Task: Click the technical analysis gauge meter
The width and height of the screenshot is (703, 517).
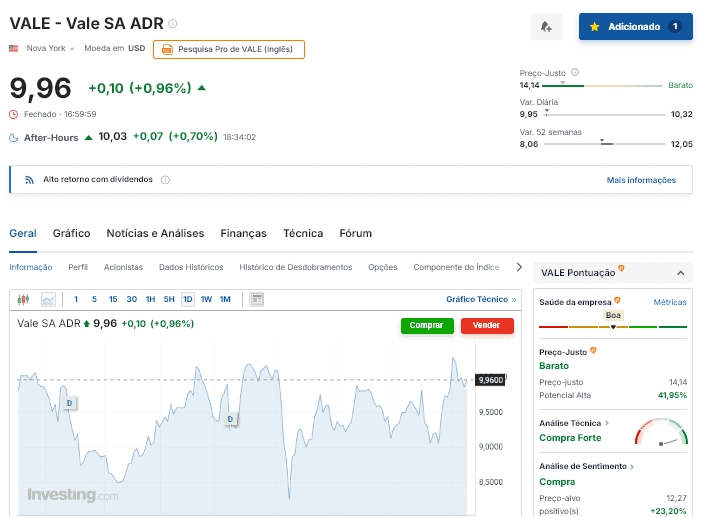Action: coord(661,432)
